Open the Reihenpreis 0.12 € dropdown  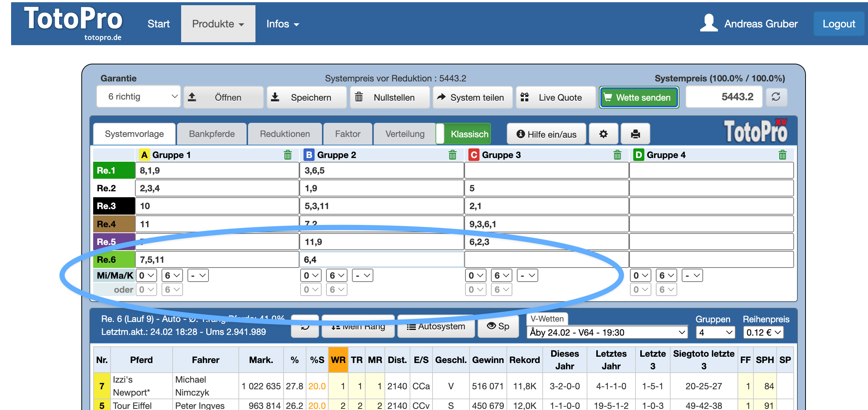click(x=763, y=332)
